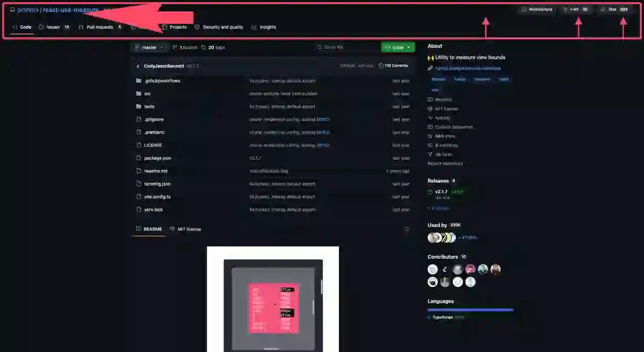The image size is (644, 352).
Task: Fork the repository with Fork button
Action: [575, 9]
